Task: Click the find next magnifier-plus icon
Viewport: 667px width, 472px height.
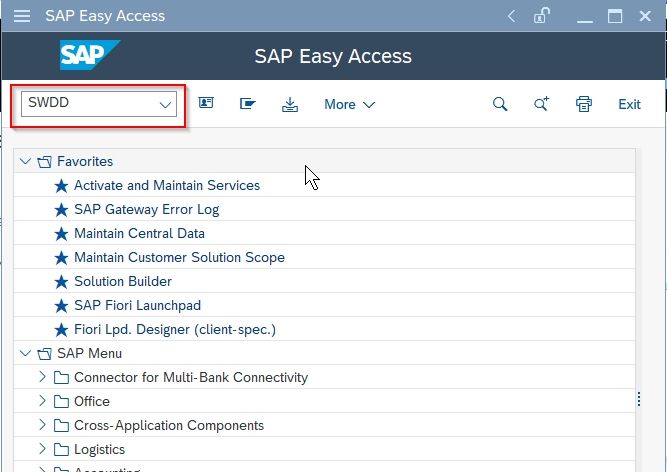Action: 542,104
